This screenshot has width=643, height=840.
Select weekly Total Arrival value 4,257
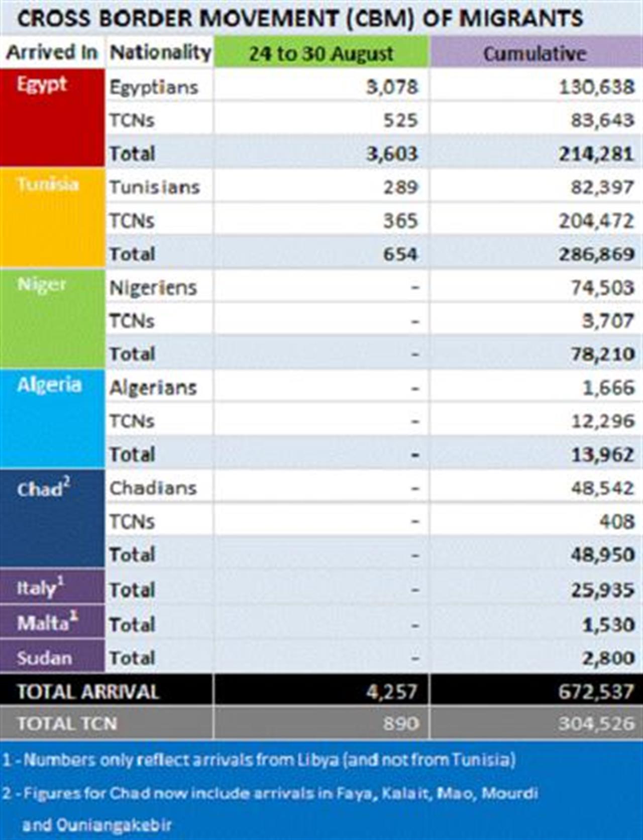(x=392, y=692)
